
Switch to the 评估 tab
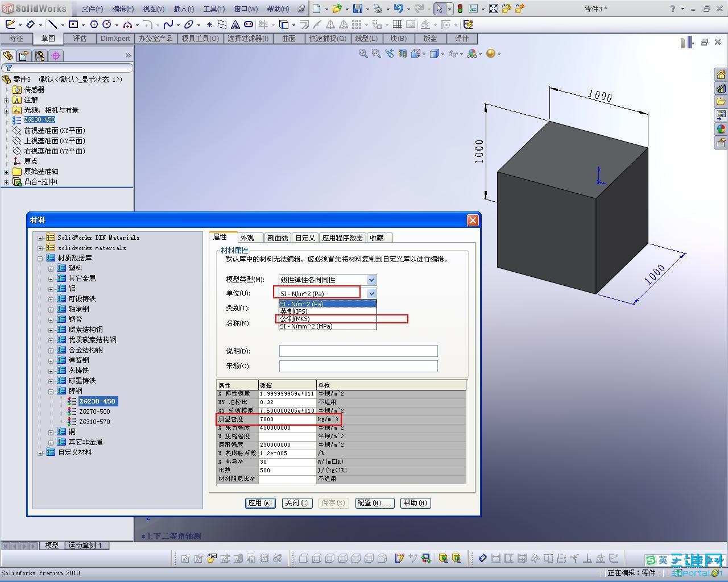click(80, 39)
